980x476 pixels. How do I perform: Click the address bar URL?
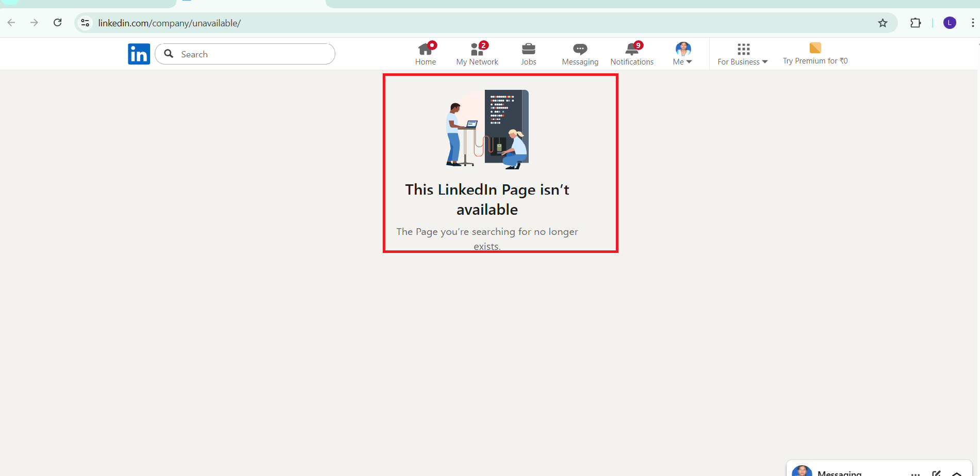pyautogui.click(x=169, y=23)
